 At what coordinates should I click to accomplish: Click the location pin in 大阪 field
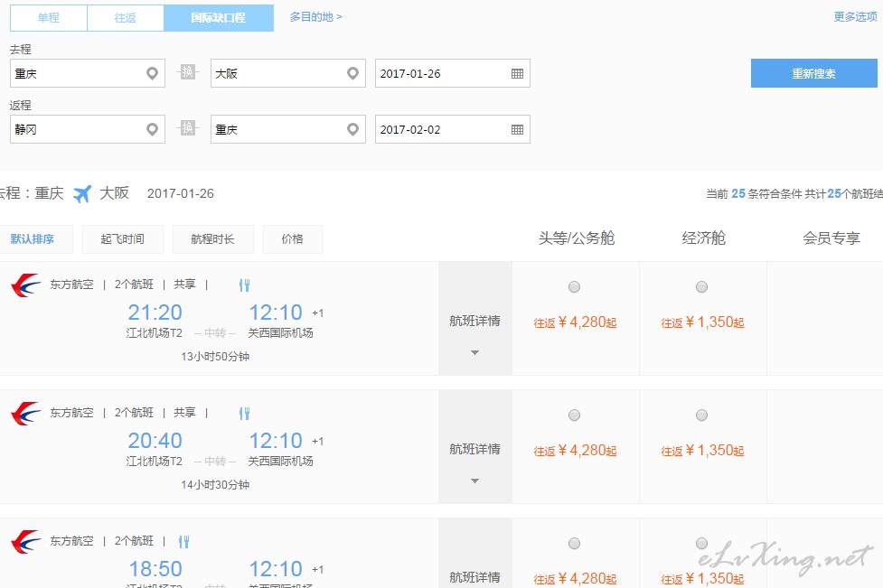click(x=352, y=73)
